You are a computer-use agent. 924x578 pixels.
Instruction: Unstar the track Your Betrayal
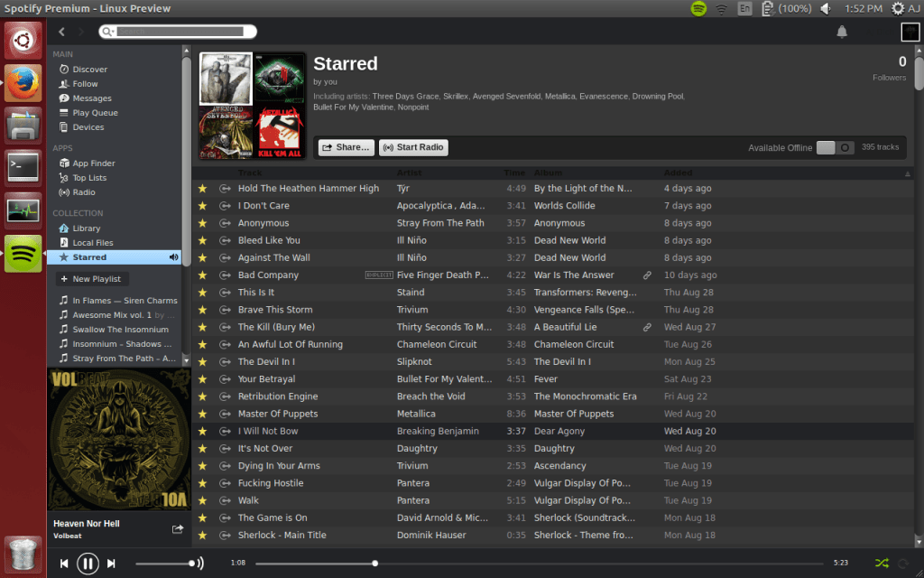[202, 379]
